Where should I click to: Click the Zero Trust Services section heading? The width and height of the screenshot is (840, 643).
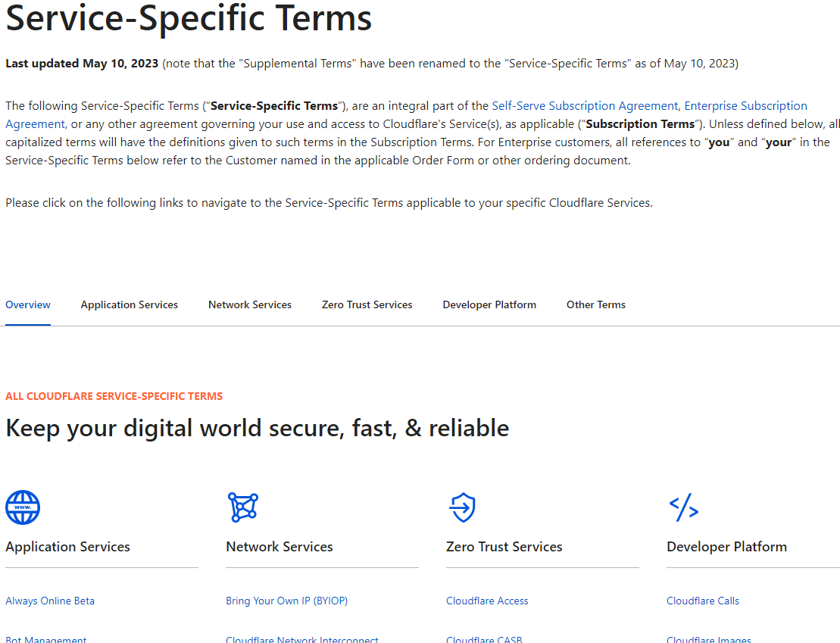pyautogui.click(x=504, y=547)
